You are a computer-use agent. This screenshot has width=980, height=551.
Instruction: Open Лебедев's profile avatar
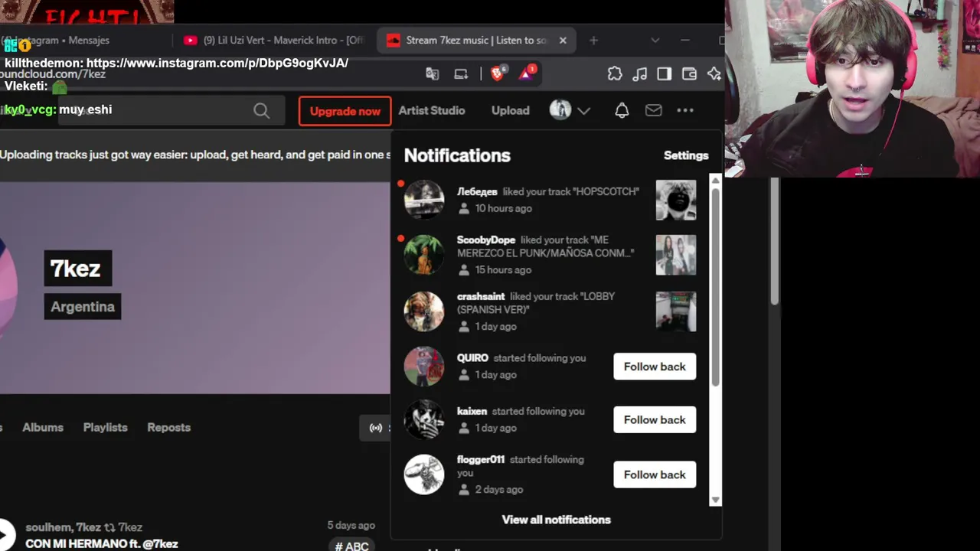[x=423, y=200]
